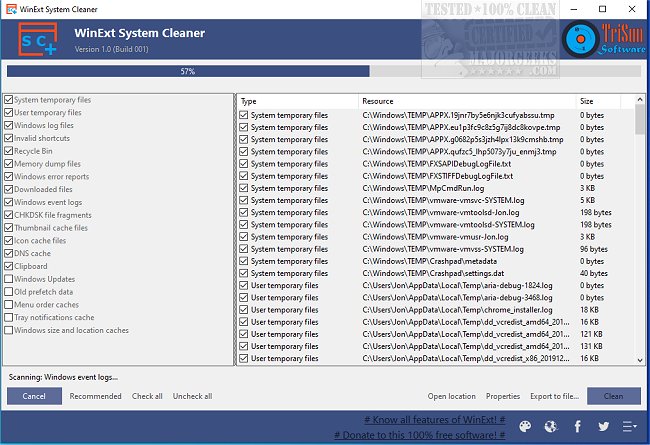Uncheck Thumbnail cache files
The width and height of the screenshot is (650, 445).
pyautogui.click(x=9, y=228)
